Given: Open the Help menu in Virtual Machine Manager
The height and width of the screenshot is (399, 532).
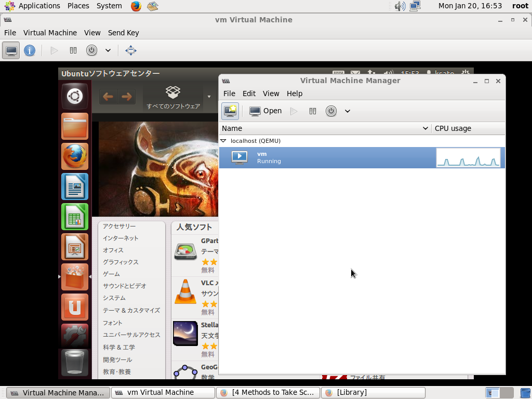Looking at the screenshot, I should tap(295, 94).
